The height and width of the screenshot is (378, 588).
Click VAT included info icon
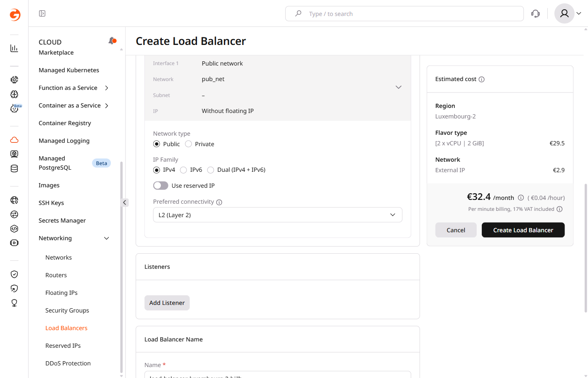tap(559, 209)
